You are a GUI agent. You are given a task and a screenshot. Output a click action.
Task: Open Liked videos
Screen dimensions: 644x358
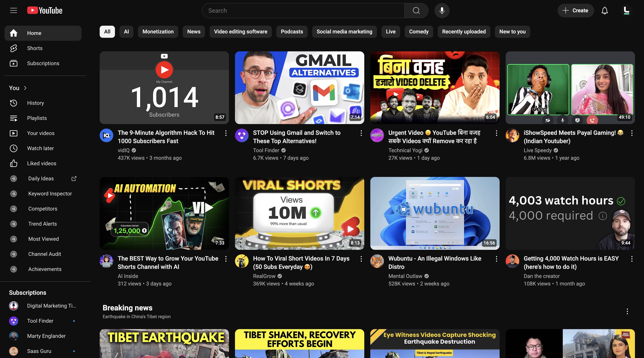pyautogui.click(x=43, y=163)
